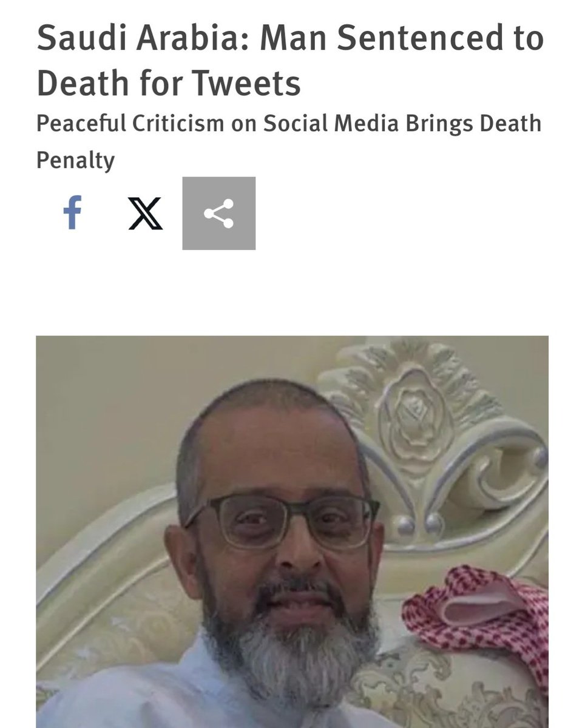Click the word "Penalty" in the subtitle

tap(75, 161)
